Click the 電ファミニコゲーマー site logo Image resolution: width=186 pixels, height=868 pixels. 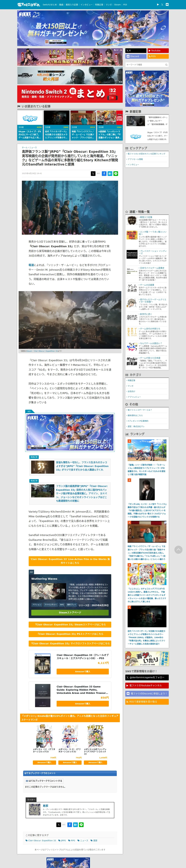(29, 5)
